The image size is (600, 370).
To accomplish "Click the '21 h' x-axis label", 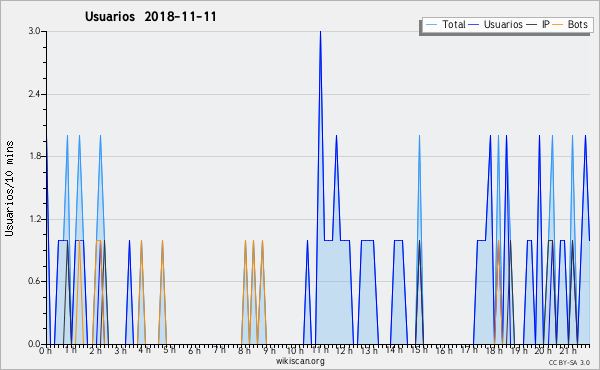I will pos(568,350).
